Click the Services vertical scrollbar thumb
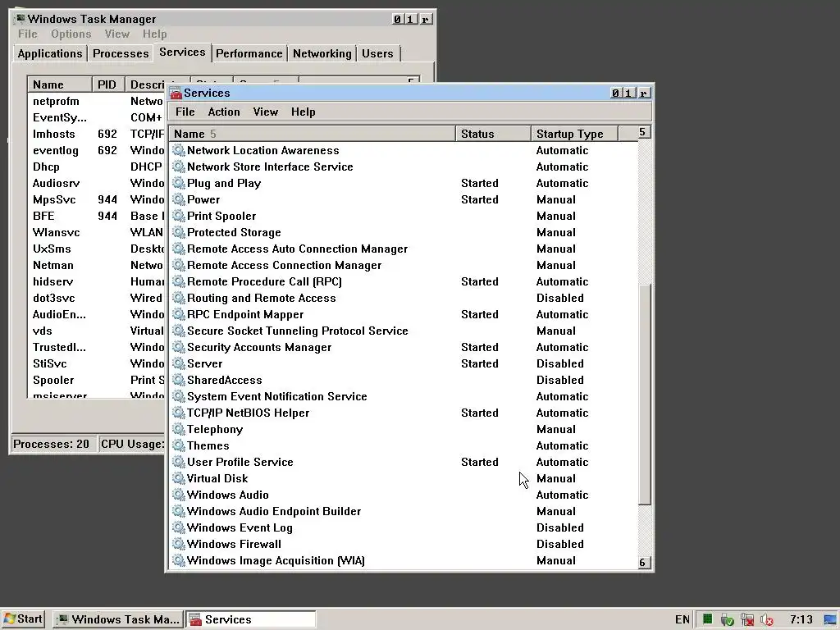This screenshot has width=840, height=630. tap(645, 394)
